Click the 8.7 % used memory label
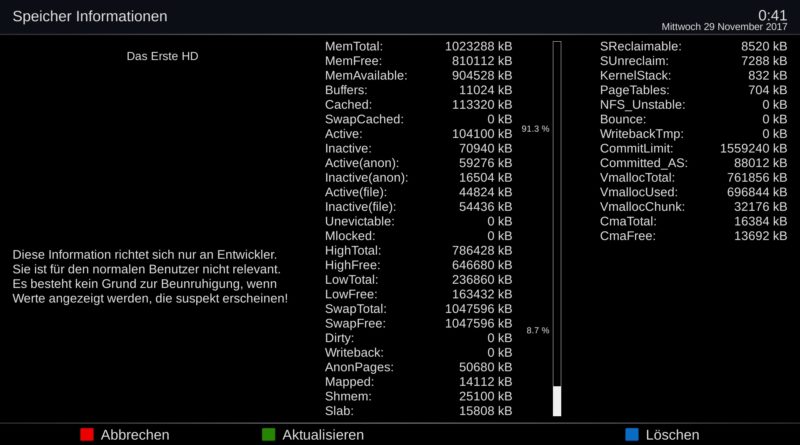Screen dimensions: 800x445 click(x=538, y=330)
